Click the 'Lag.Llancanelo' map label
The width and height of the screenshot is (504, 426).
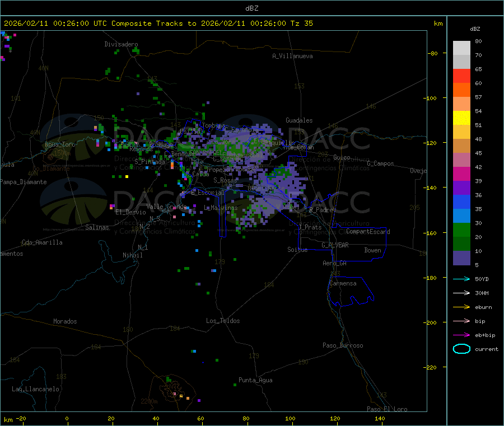(35, 389)
